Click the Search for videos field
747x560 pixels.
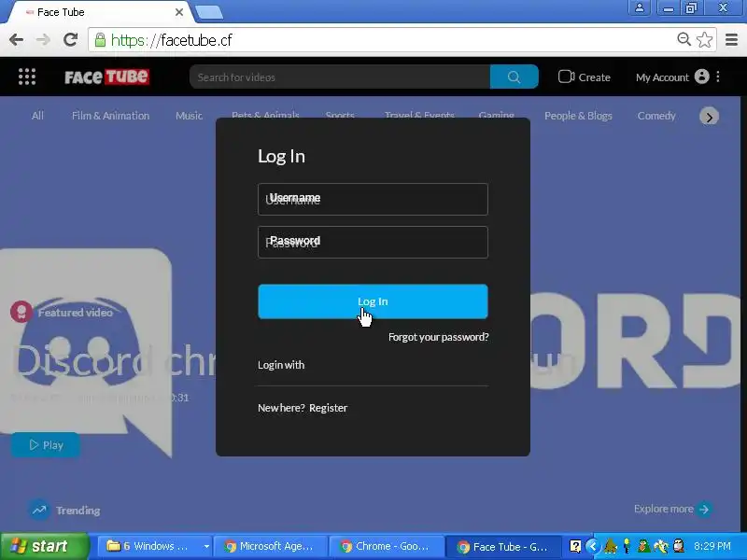pyautogui.click(x=340, y=77)
